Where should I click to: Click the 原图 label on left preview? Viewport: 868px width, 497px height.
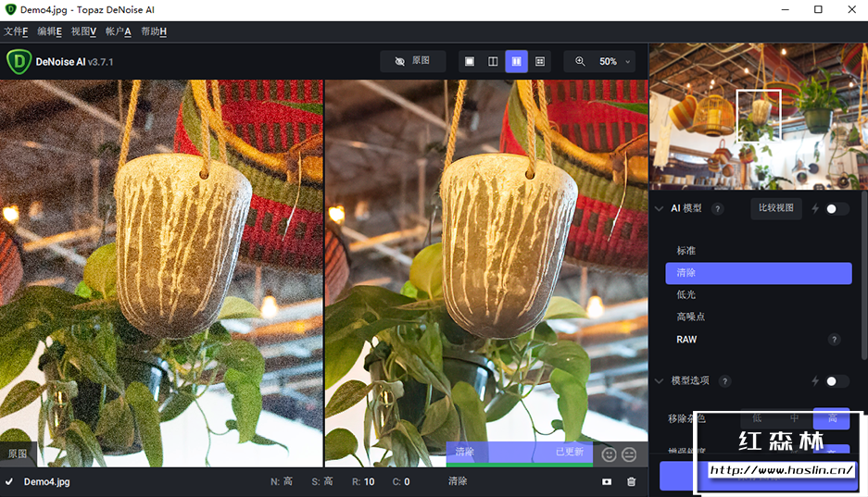18,454
